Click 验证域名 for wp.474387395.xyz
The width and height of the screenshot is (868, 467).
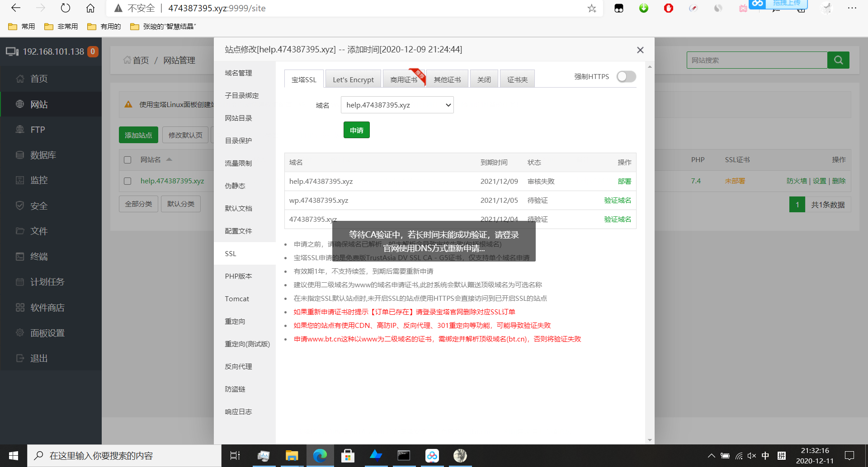pos(618,200)
